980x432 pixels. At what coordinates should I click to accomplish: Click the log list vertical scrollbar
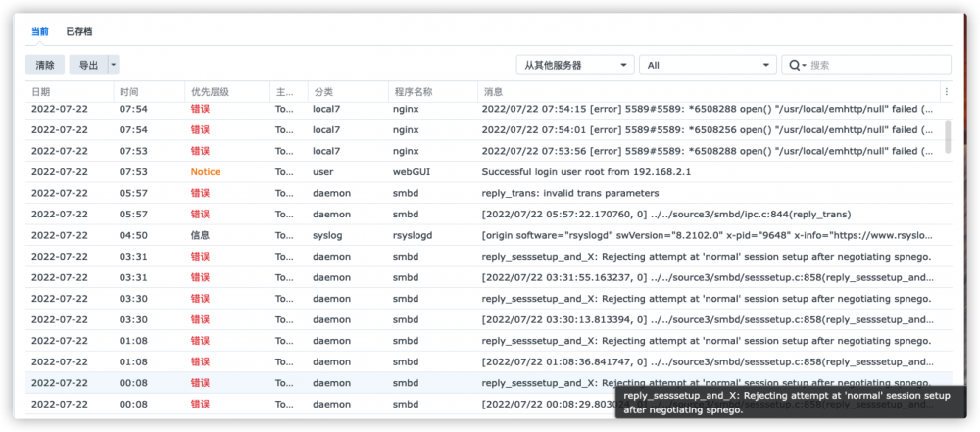[948, 137]
